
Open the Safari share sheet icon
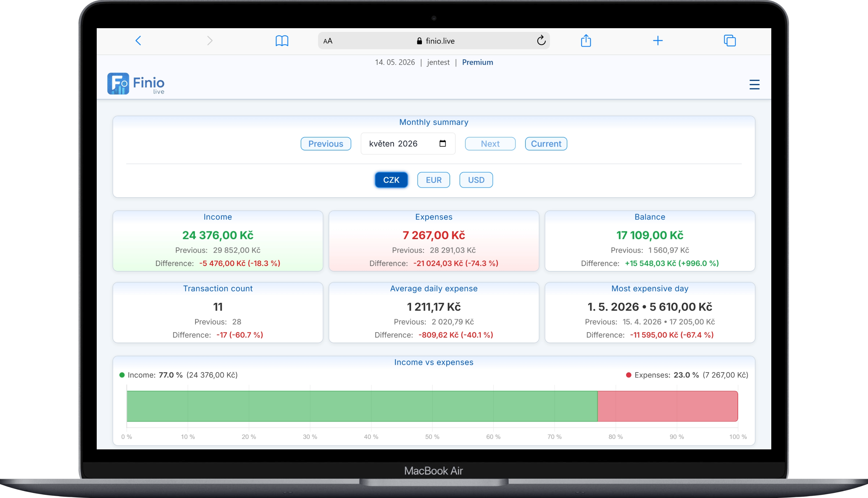coord(586,40)
